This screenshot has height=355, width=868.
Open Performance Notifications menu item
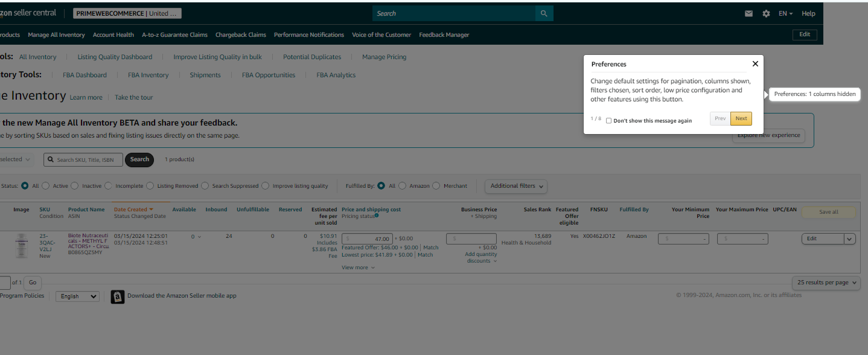(309, 35)
